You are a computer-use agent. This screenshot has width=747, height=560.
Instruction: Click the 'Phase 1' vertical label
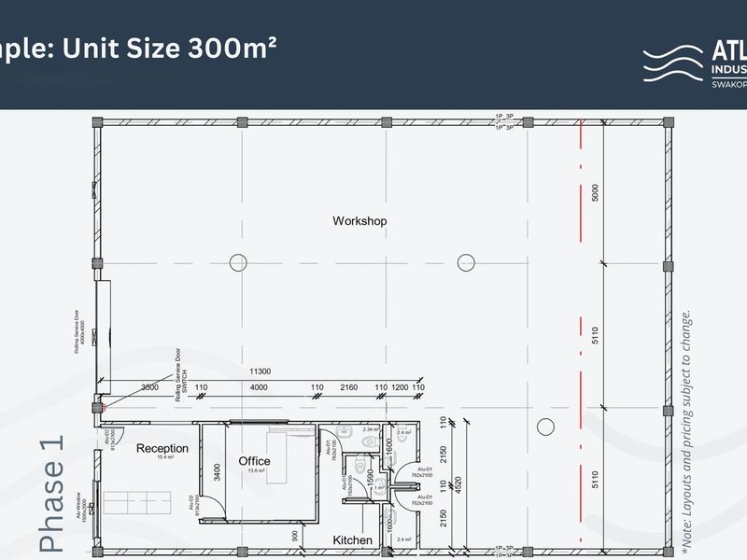(x=52, y=494)
